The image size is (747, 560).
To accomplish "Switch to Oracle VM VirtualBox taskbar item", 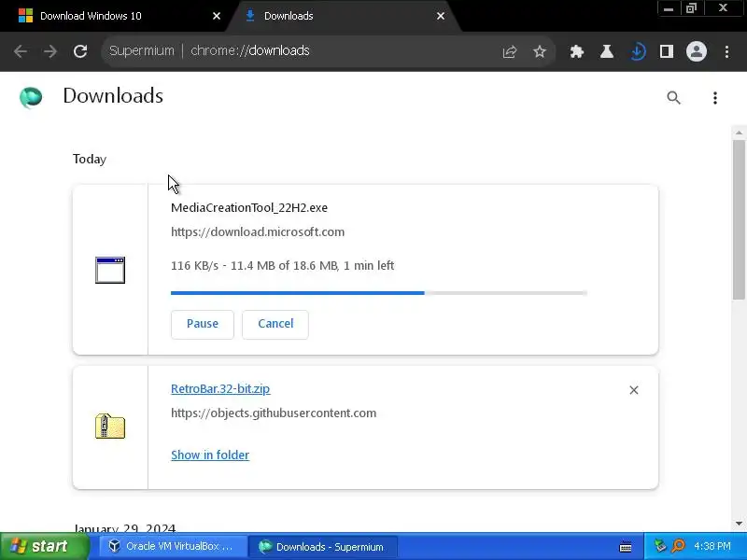I will [173, 546].
